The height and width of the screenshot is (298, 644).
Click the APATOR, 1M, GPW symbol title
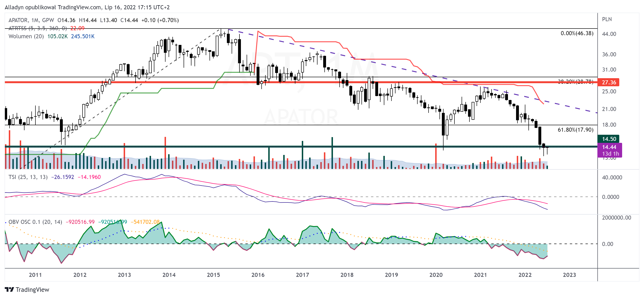(x=31, y=20)
